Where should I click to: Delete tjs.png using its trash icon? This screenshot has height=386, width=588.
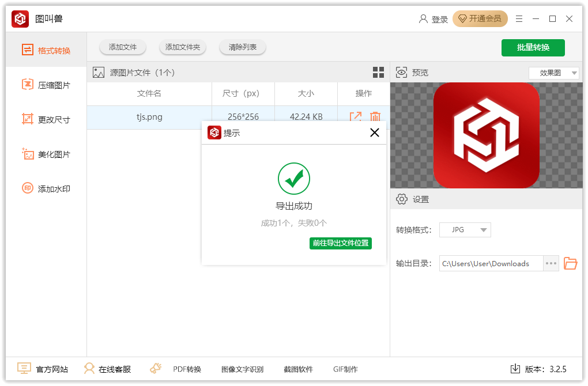click(x=375, y=116)
